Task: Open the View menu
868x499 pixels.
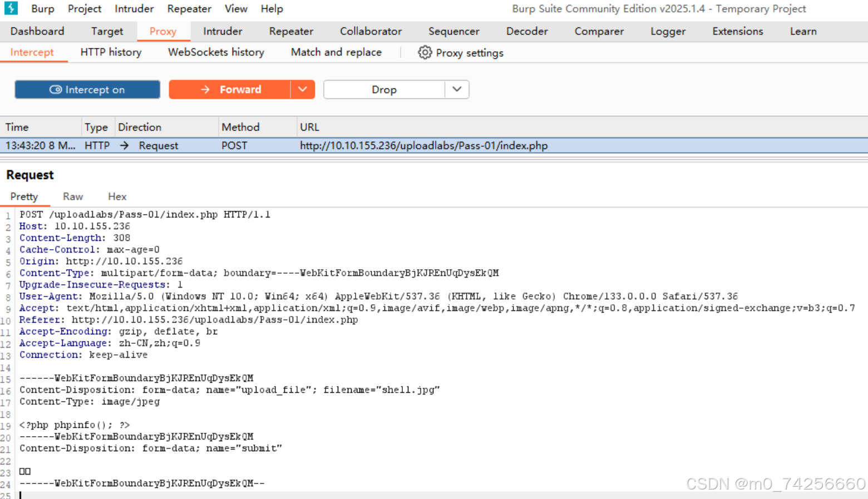Action: pyautogui.click(x=236, y=9)
